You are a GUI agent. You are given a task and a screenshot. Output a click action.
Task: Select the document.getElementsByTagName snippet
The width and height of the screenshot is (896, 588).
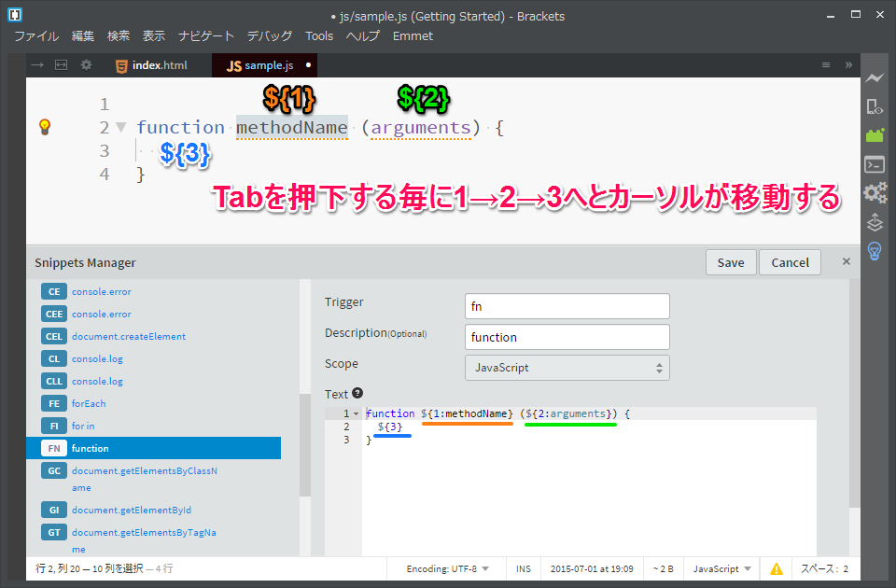pos(154,540)
